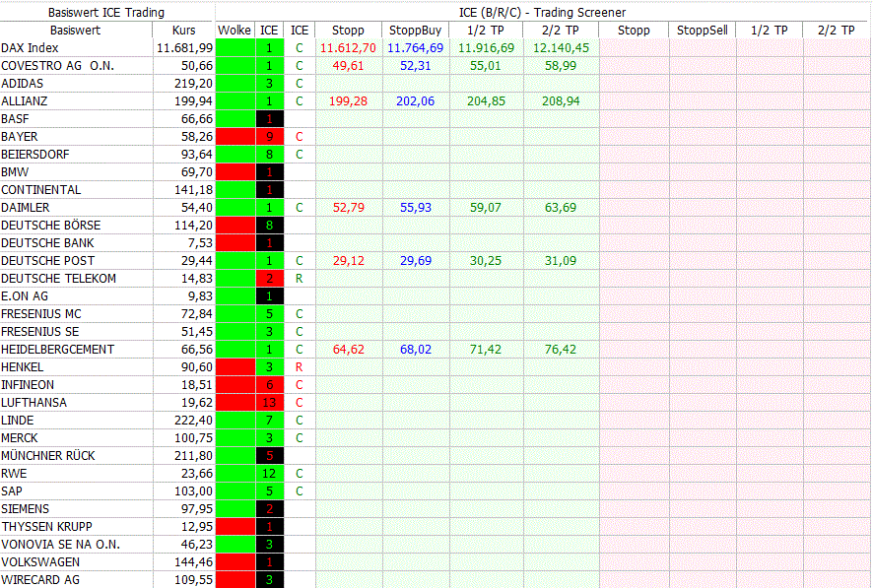Select the COVESTRO AG O.N. row
873x588 pixels.
pos(58,66)
